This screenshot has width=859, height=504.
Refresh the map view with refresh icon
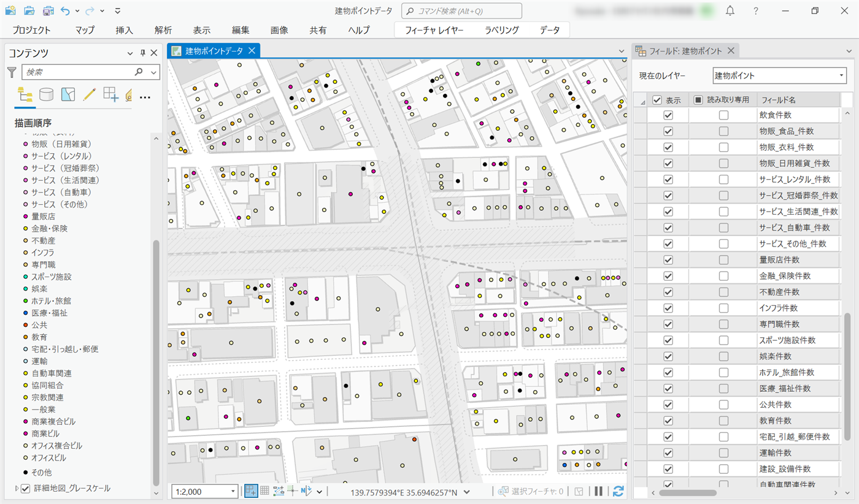pos(618,491)
